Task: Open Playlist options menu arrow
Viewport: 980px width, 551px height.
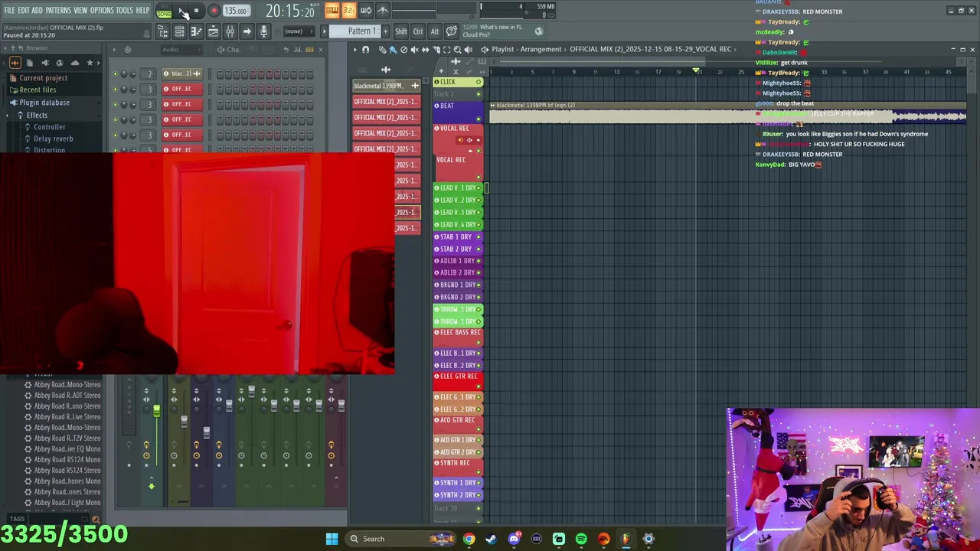Action: tap(354, 50)
